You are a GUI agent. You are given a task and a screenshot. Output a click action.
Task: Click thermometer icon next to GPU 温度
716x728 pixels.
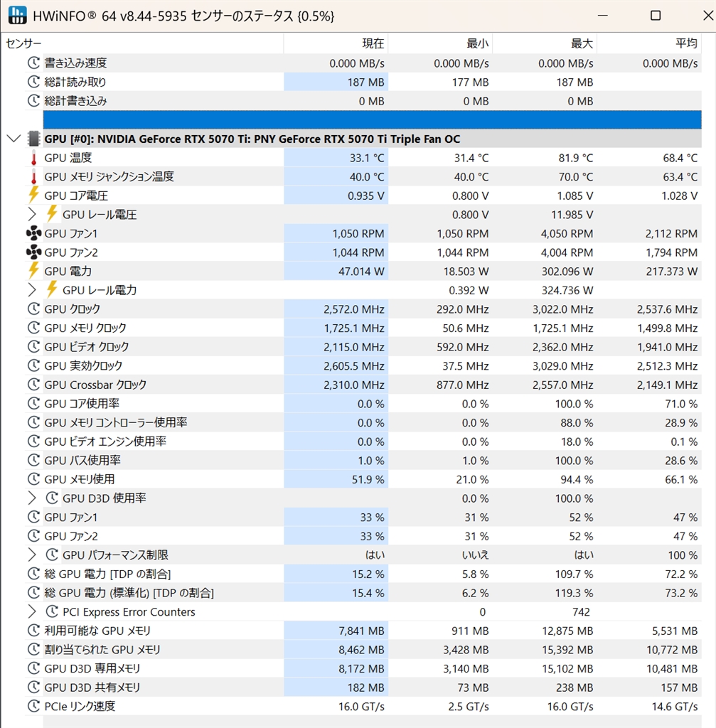click(33, 158)
